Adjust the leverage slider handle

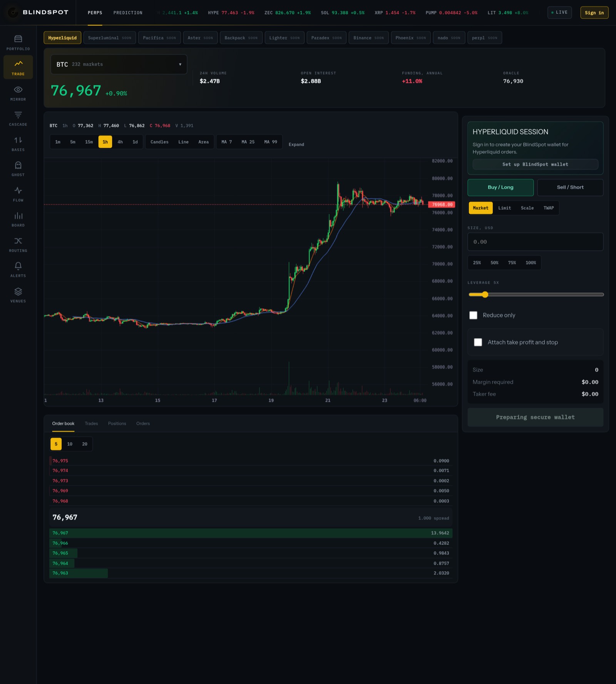click(485, 294)
